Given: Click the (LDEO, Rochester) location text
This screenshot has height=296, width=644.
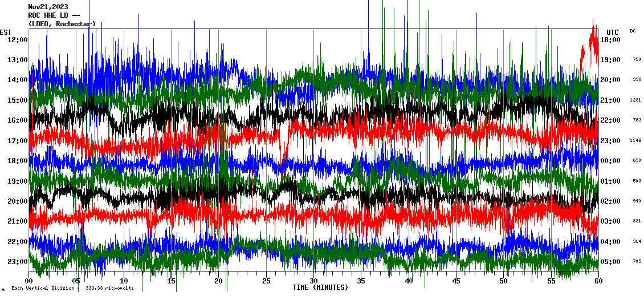Looking at the screenshot, I should click(x=62, y=23).
